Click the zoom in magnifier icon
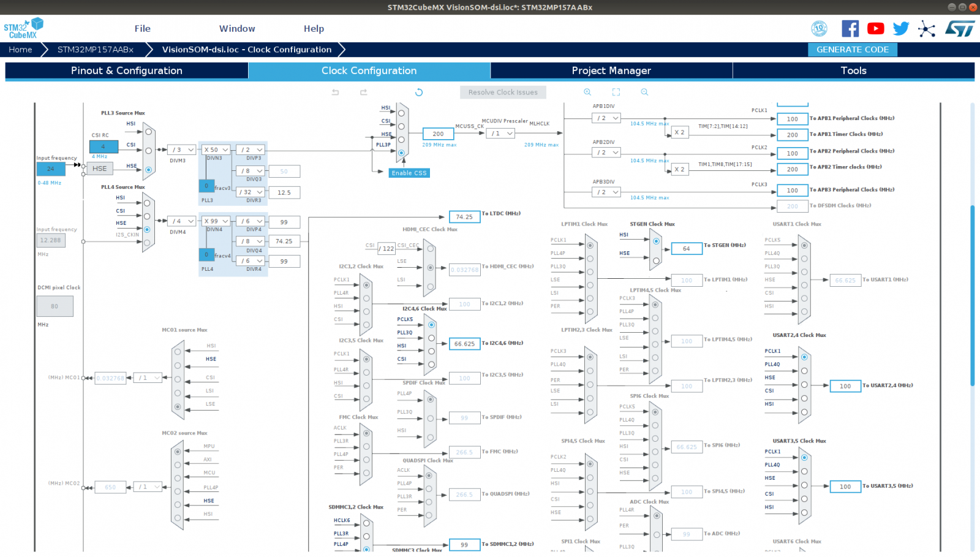This screenshot has width=980, height=557. coord(587,92)
